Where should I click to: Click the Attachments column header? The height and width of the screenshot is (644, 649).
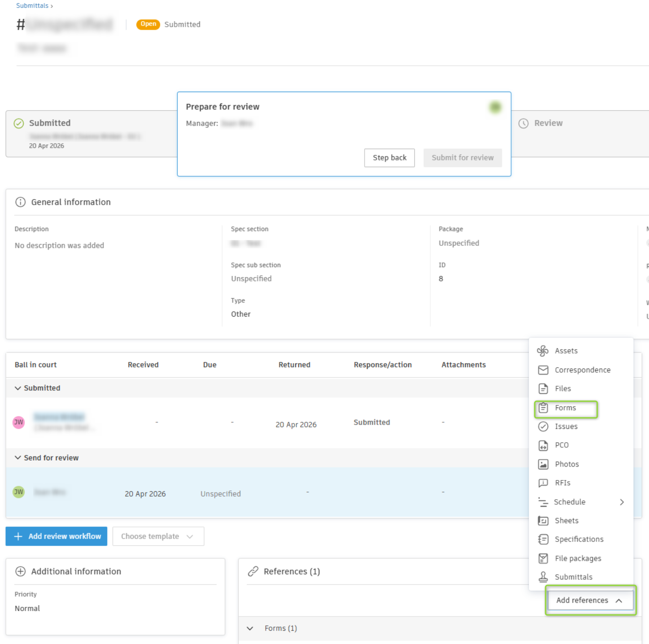(x=463, y=365)
